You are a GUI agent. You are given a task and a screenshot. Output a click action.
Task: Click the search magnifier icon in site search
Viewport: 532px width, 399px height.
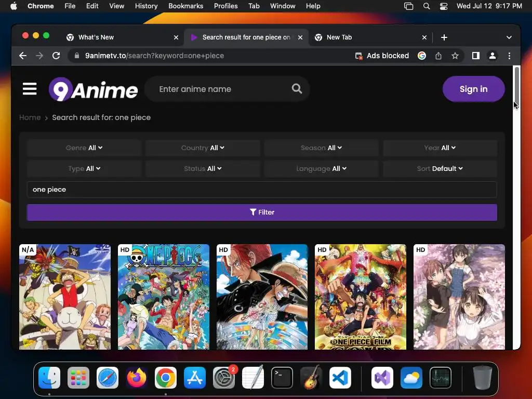297,89
